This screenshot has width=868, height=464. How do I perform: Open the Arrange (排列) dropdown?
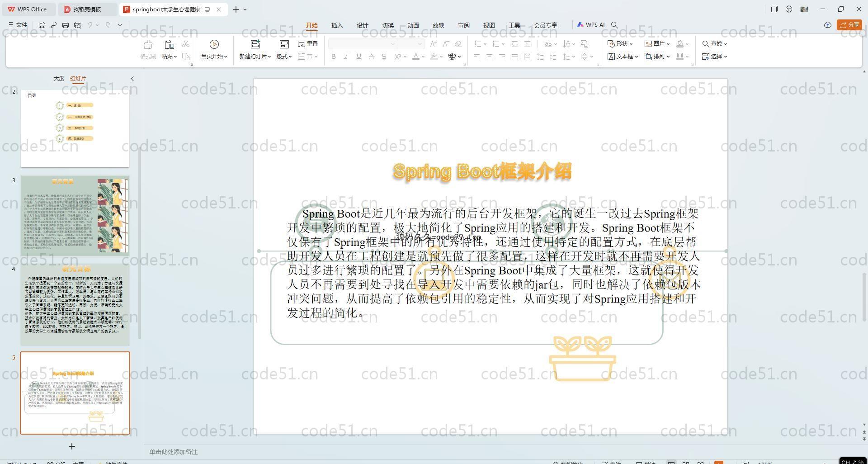pyautogui.click(x=657, y=57)
